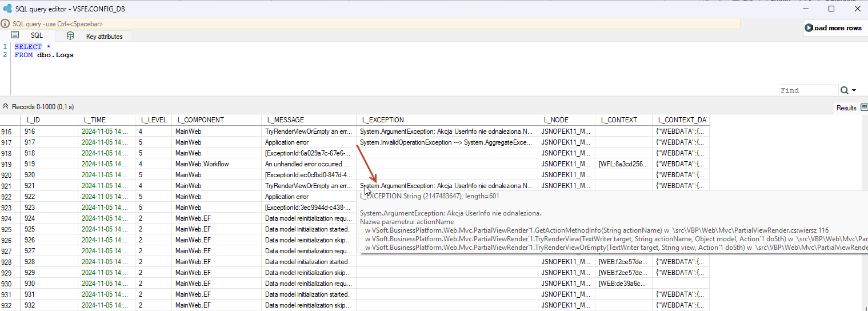Minimize the SQL query editor window
The width and height of the screenshot is (868, 311).
point(806,9)
